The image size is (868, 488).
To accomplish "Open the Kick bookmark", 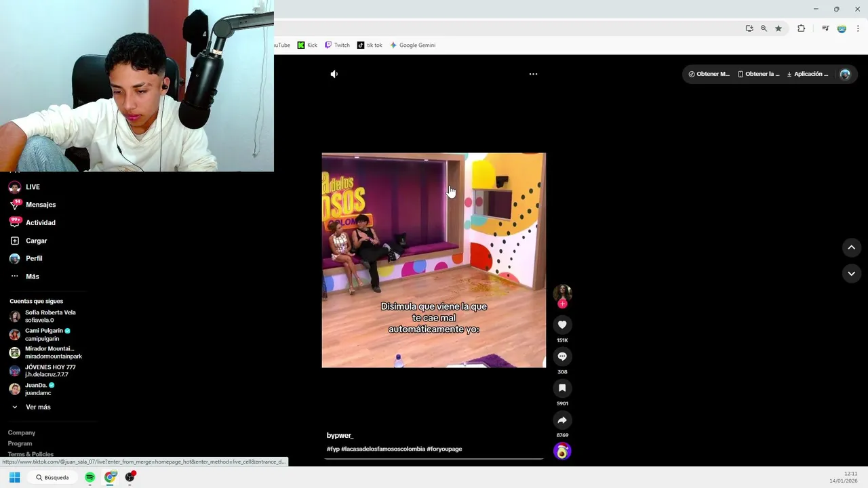I will pyautogui.click(x=307, y=45).
